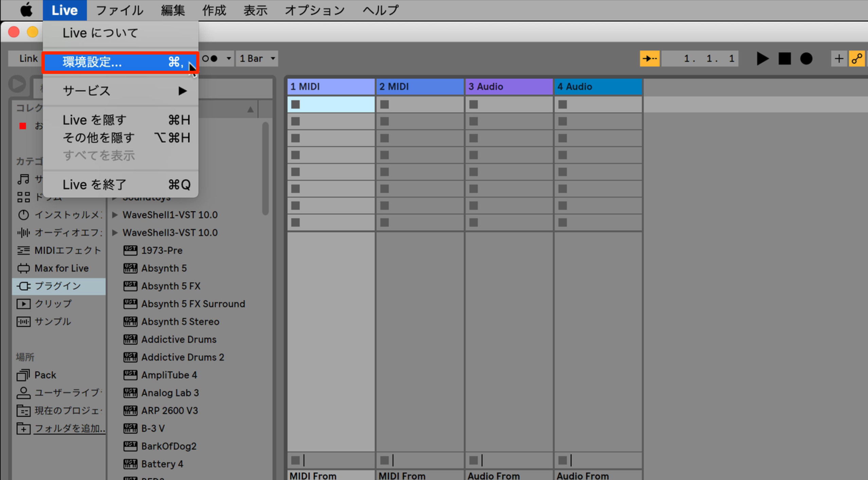Open the 1 Bar quantization dropdown
Image resolution: width=868 pixels, height=480 pixels.
pyautogui.click(x=257, y=58)
